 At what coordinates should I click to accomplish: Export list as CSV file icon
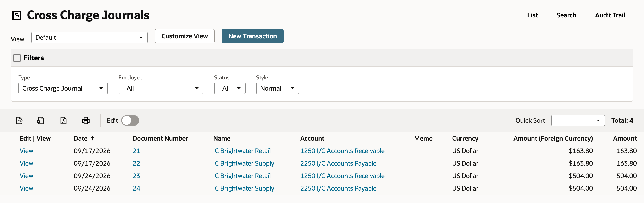[x=19, y=120]
